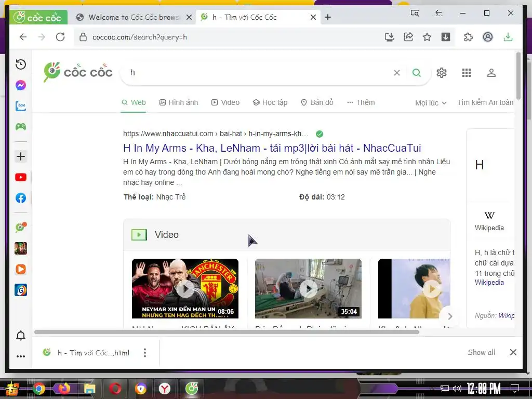
Task: Click the horizontal page scrollbar
Action: [x=227, y=332]
